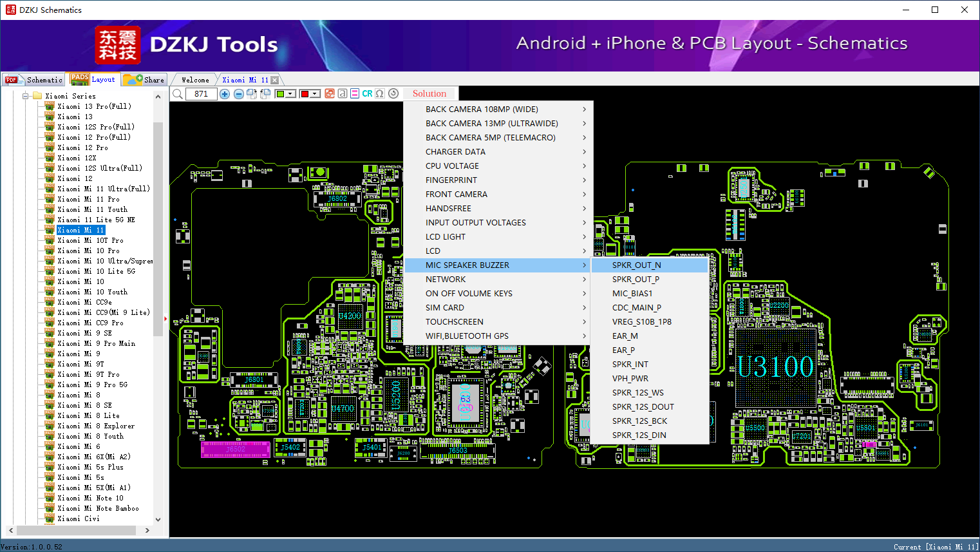The height and width of the screenshot is (552, 980).
Task: Expand the HANDSFREE submenu arrow
Action: coord(584,209)
